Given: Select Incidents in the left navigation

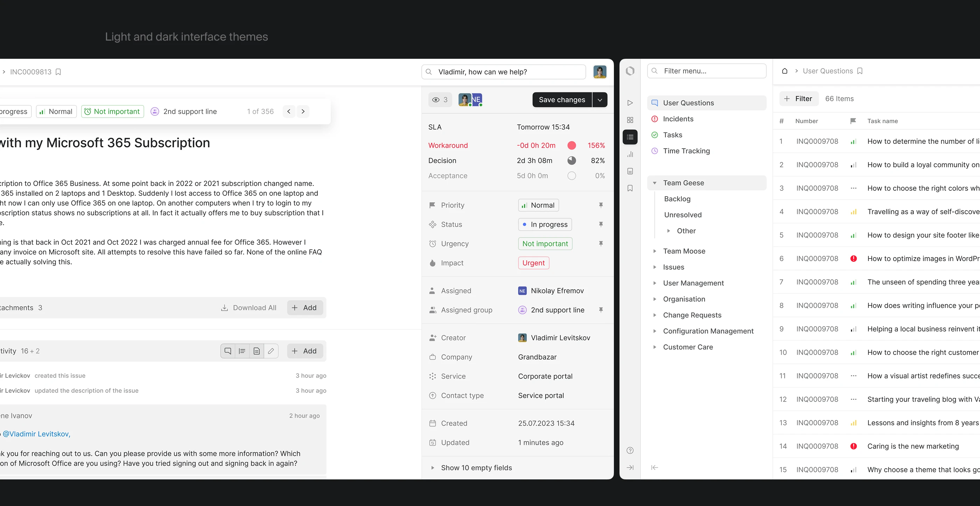Looking at the screenshot, I should pos(678,119).
